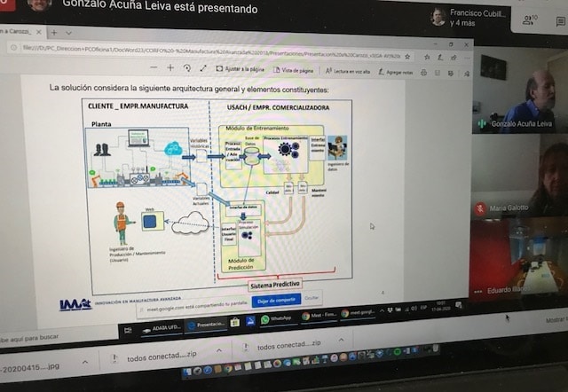Open 'Vista de página' options

(294, 70)
